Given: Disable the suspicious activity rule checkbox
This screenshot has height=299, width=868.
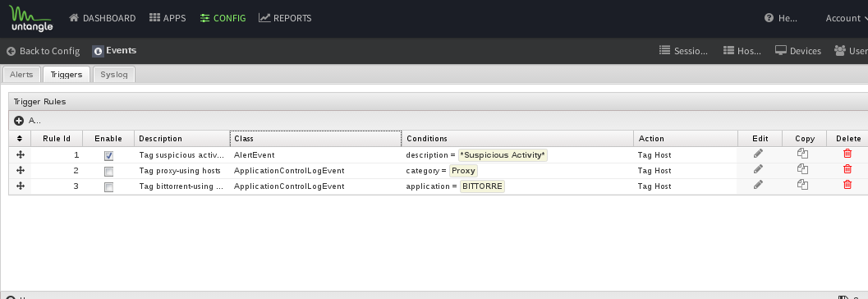Looking at the screenshot, I should (108, 156).
